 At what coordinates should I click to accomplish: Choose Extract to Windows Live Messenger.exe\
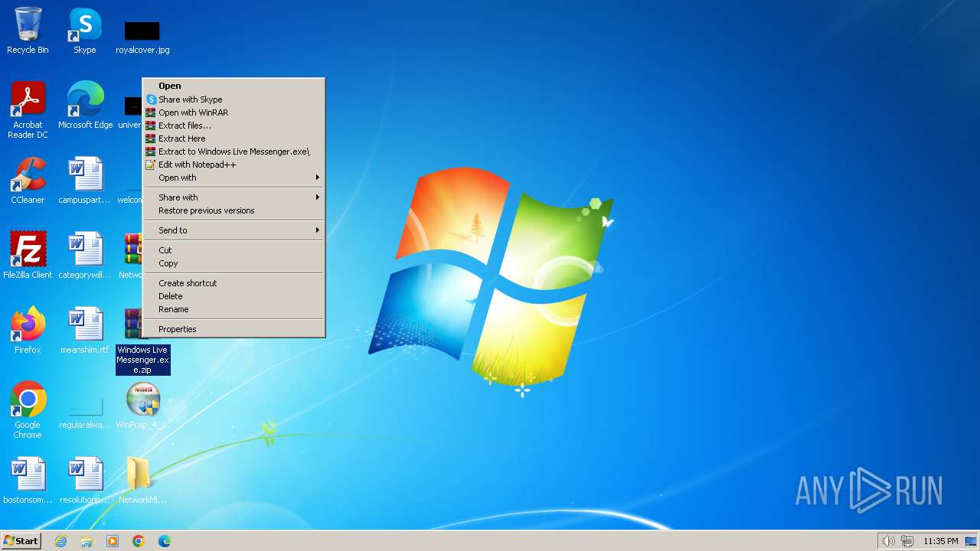click(234, 152)
